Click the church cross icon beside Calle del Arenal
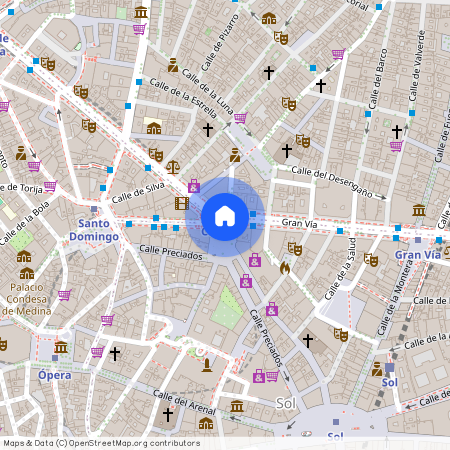This screenshot has height=450, width=450. (x=168, y=415)
